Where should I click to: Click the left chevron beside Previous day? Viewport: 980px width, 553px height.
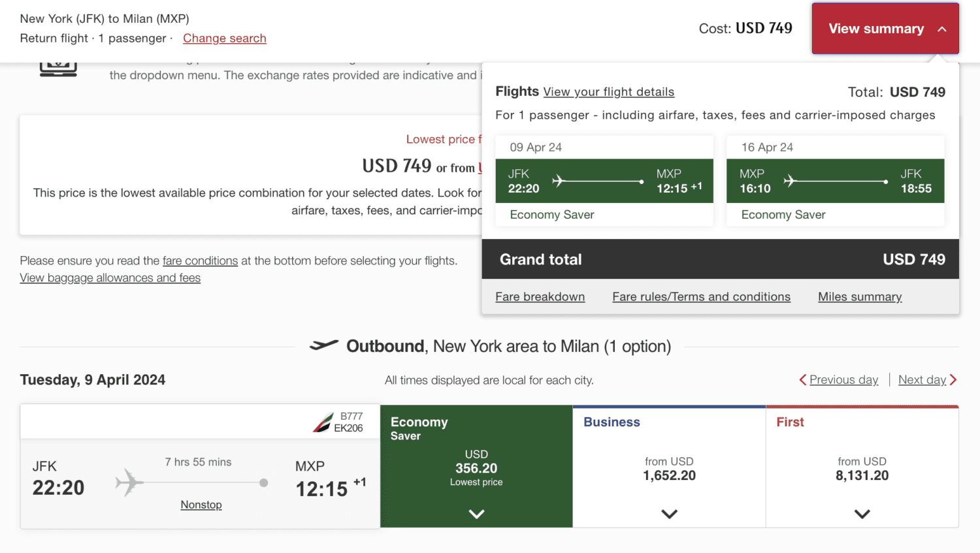coord(804,379)
